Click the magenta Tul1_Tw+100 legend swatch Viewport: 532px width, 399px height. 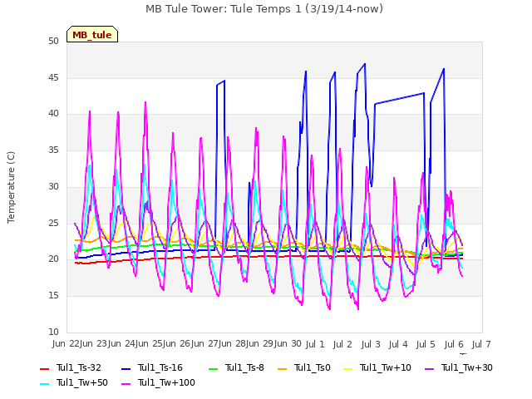(126, 383)
